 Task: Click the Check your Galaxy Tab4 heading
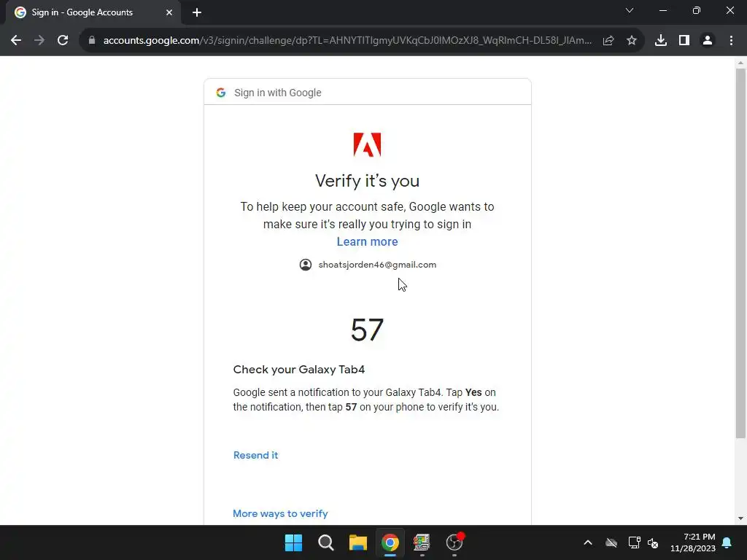point(298,370)
